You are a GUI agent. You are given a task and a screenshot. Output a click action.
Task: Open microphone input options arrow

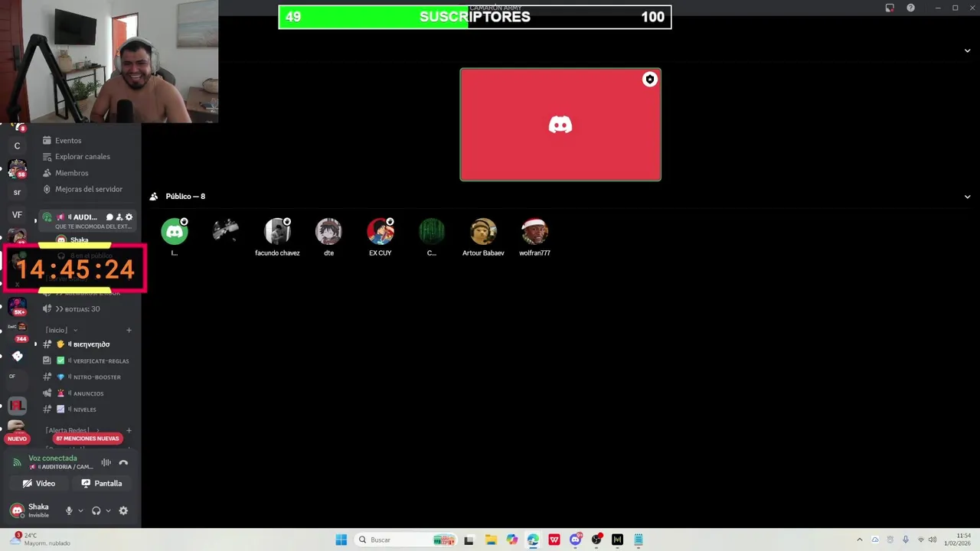click(80, 510)
